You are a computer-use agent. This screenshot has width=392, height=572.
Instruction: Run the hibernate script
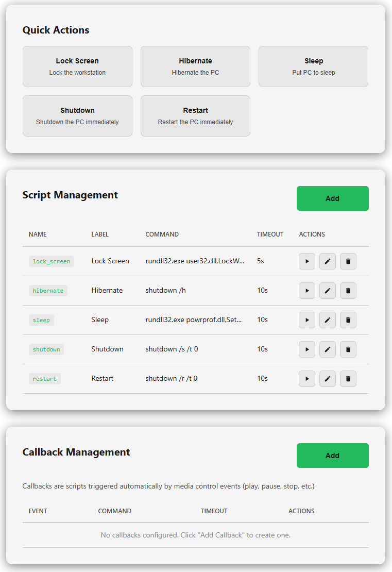(x=307, y=291)
